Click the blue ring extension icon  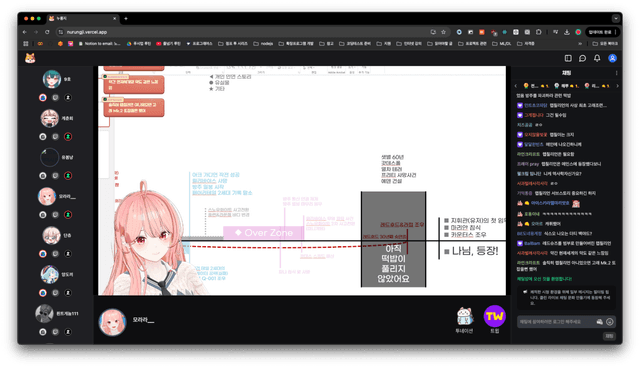459,32
